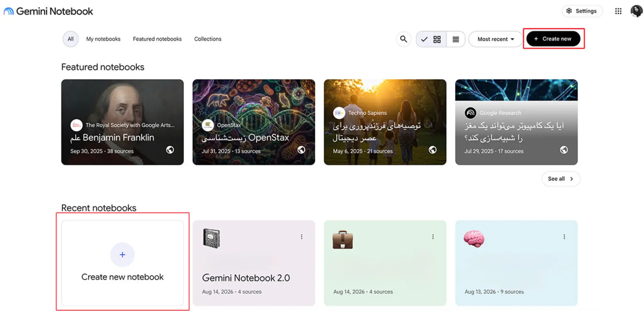Open the search magnifier icon
The image size is (644, 311).
pos(404,39)
